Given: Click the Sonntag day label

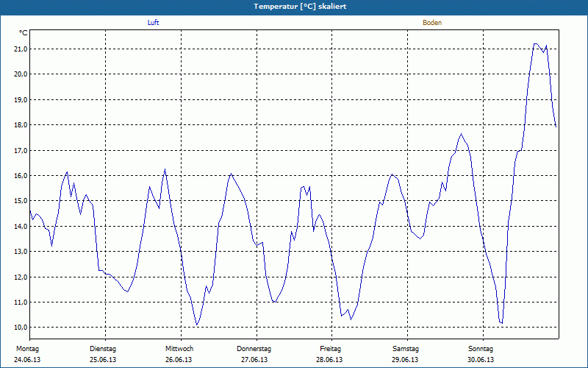Looking at the screenshot, I should pos(481,349).
